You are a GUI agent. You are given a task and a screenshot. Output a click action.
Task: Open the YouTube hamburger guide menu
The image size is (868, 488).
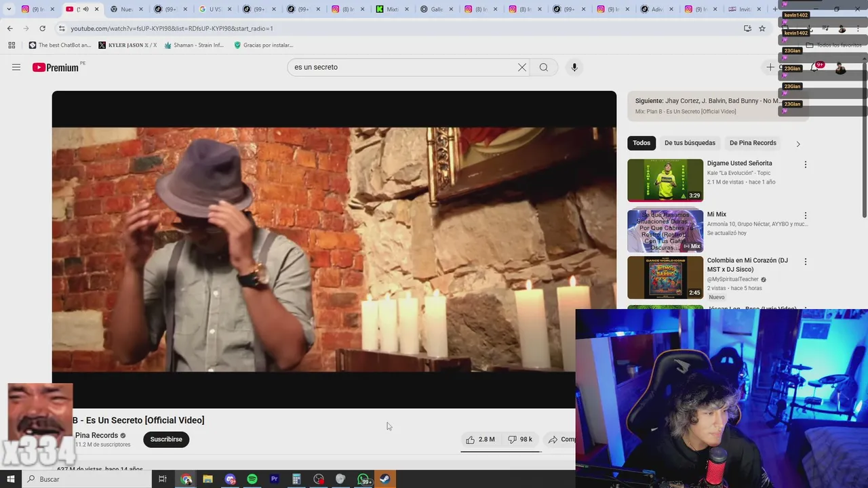[x=16, y=67]
